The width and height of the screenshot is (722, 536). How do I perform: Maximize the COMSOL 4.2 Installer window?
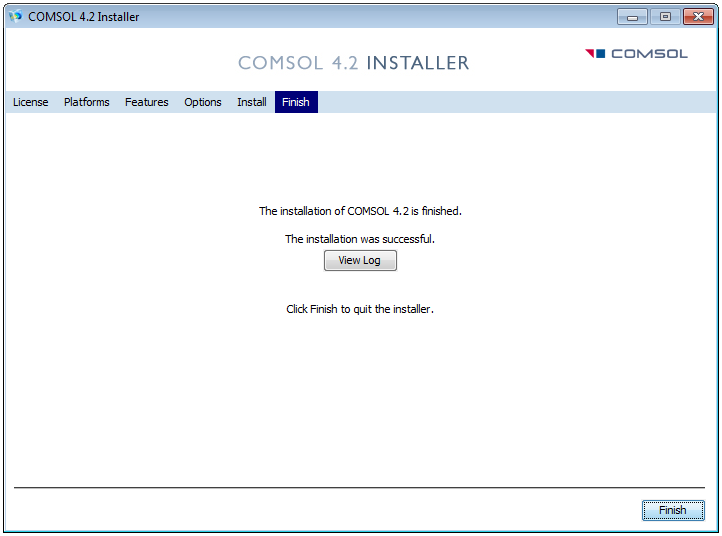coord(665,17)
